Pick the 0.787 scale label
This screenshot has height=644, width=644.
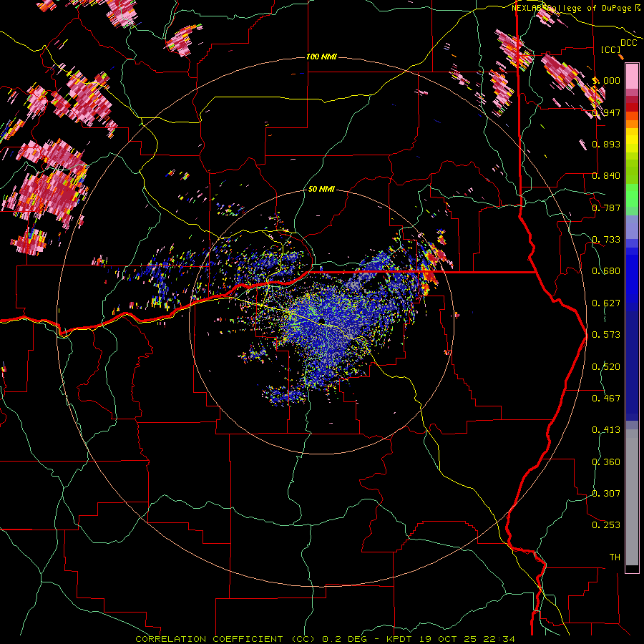click(x=606, y=208)
